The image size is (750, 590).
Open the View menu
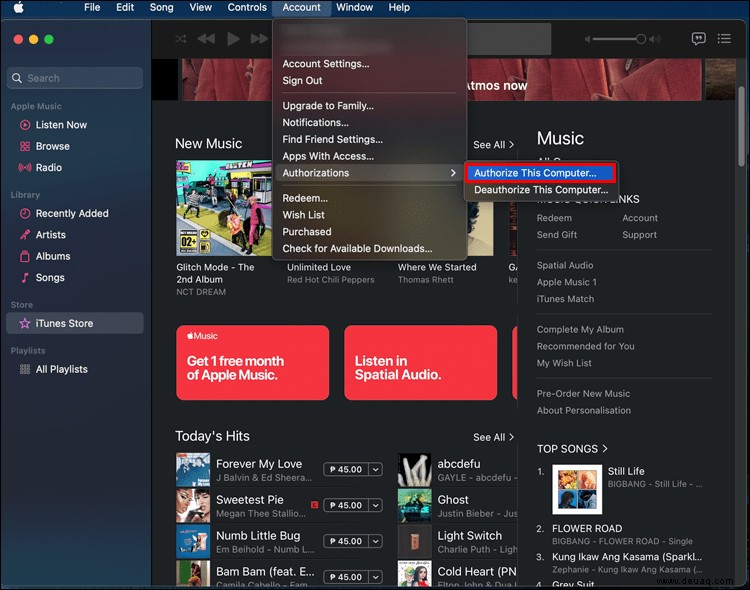200,7
